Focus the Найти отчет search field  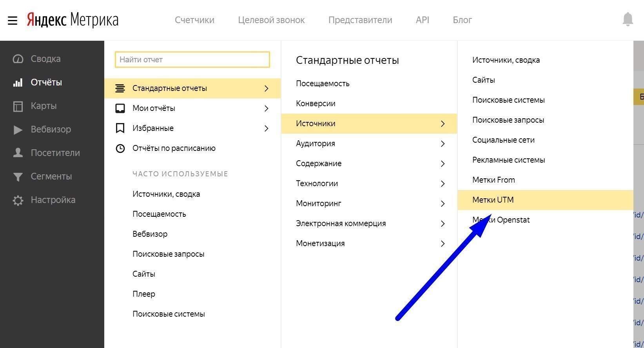[192, 60]
